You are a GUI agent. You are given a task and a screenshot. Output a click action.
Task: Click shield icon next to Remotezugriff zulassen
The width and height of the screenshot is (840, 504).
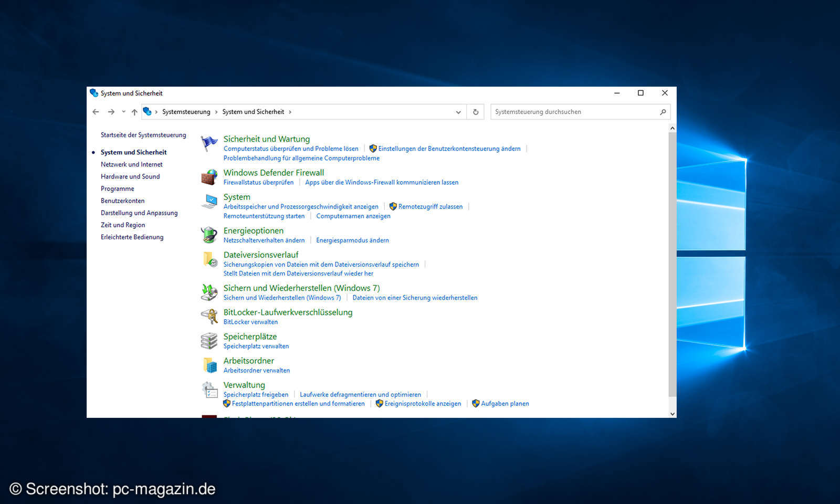[x=393, y=206]
